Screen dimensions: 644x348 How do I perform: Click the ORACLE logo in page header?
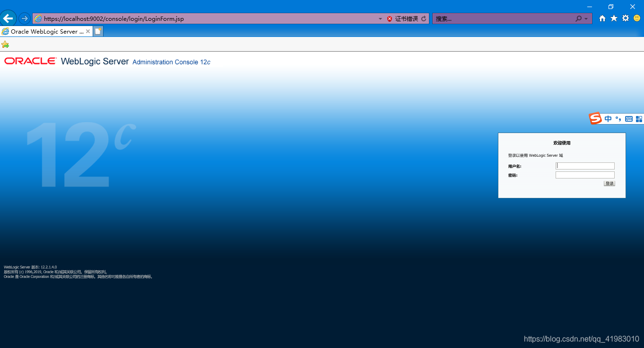30,61
